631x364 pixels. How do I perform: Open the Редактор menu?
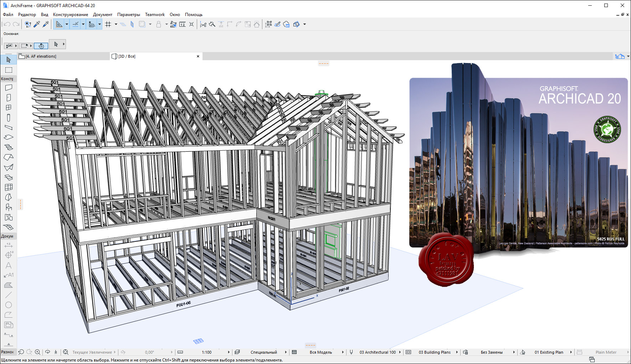(x=27, y=15)
